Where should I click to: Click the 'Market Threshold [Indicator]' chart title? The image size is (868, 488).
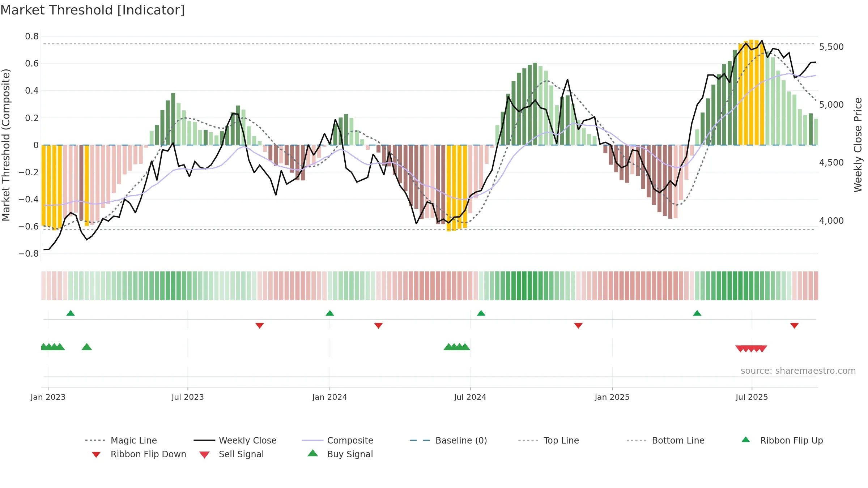click(93, 10)
